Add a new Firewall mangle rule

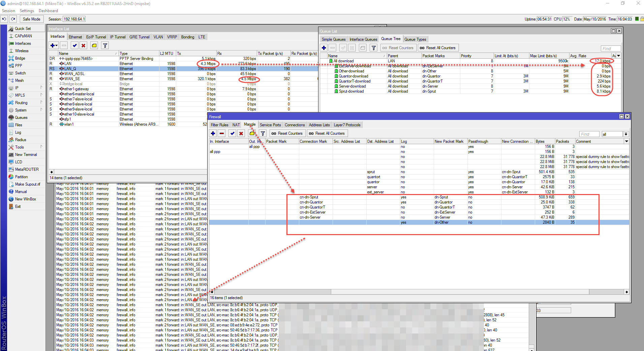[x=213, y=133]
